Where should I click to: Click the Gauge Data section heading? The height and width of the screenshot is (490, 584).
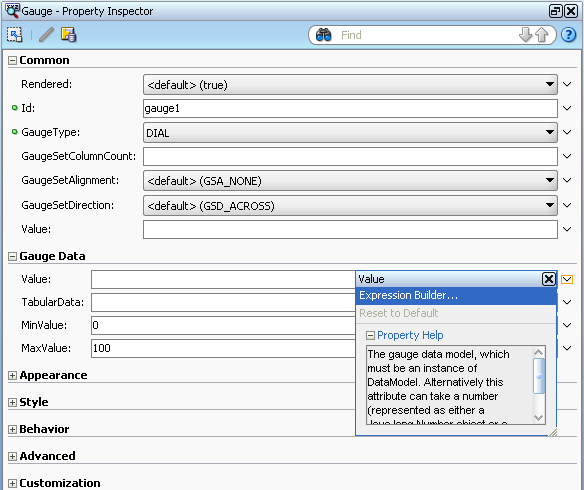pos(53,256)
